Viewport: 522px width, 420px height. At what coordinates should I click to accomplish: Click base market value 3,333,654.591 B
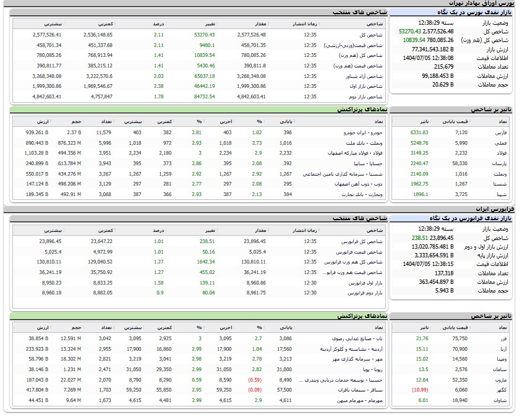[x=434, y=255]
